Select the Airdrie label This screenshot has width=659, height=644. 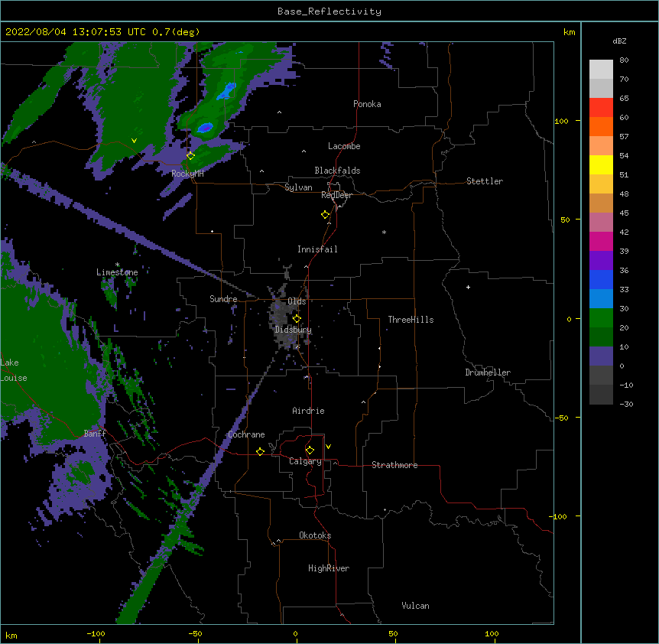(308, 411)
